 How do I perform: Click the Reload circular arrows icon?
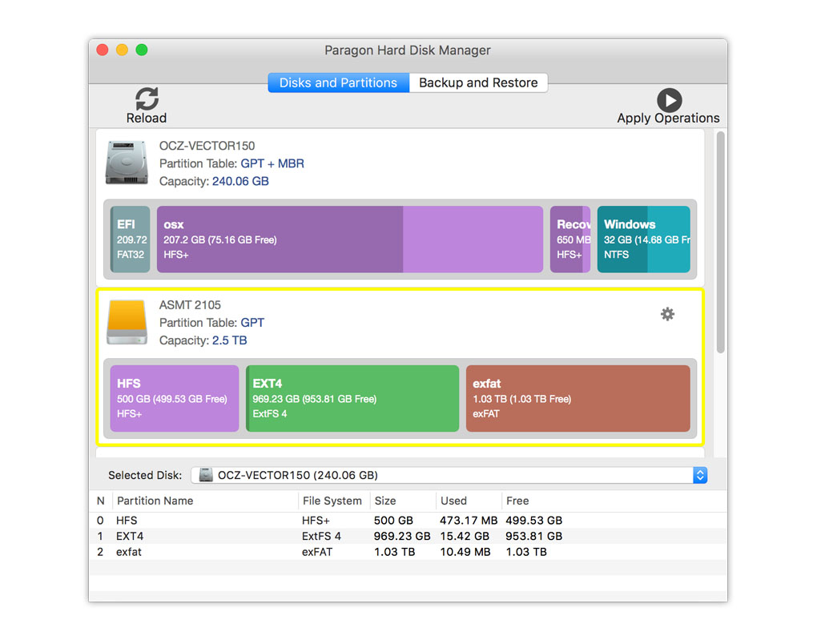(x=147, y=99)
